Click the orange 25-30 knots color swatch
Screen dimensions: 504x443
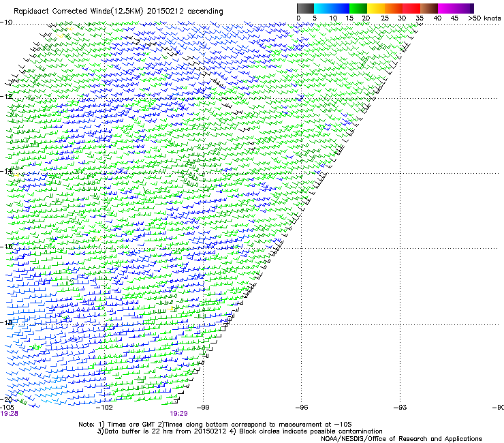(394, 8)
